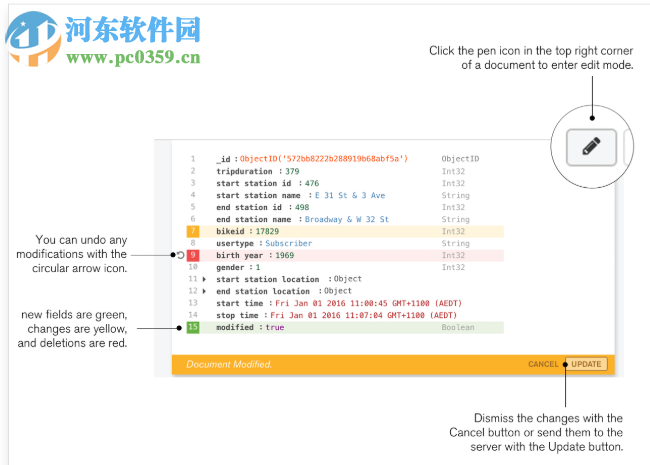650x465 pixels.
Task: Expand the start station location object
Action: [204, 279]
